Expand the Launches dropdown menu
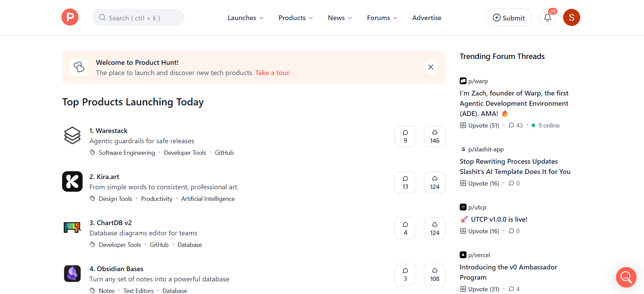644x294 pixels. (245, 18)
